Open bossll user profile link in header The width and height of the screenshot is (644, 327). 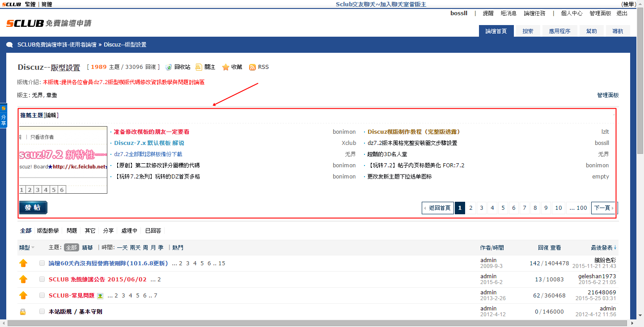tap(459, 13)
